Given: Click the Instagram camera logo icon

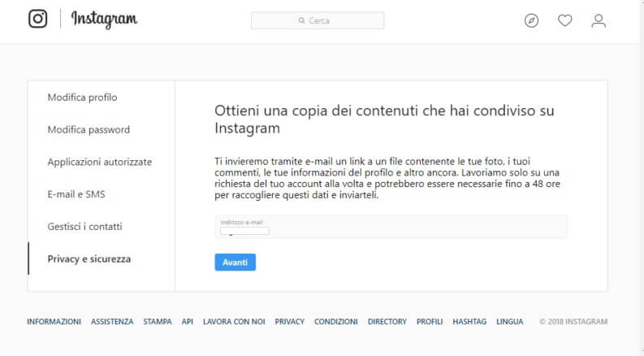Looking at the screenshot, I should pyautogui.click(x=38, y=19).
